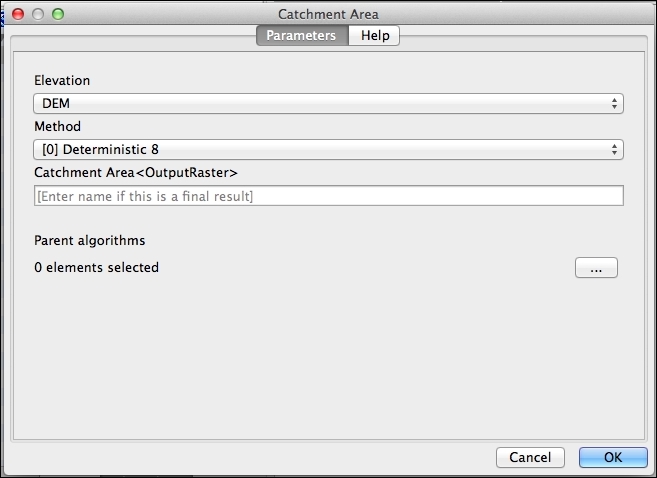Confirm the dialog with OK
657x478 pixels.
coord(613,457)
